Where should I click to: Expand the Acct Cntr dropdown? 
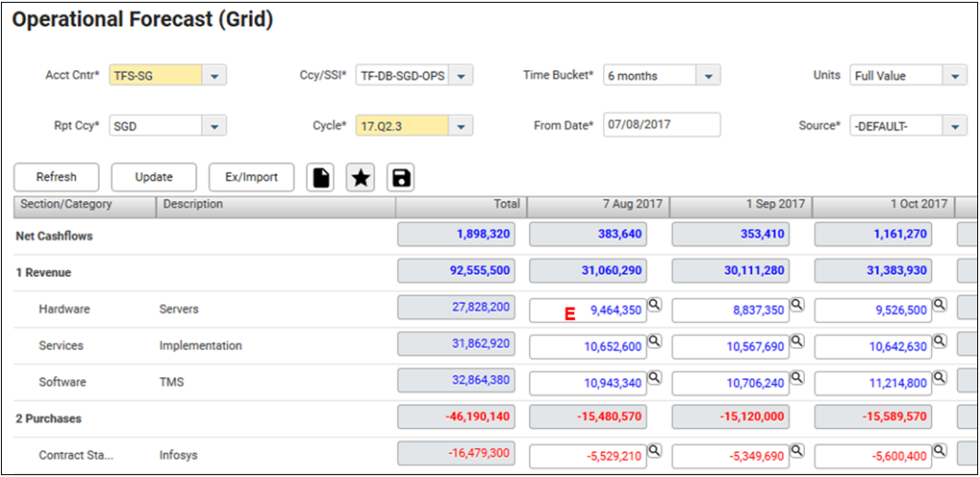pos(214,76)
